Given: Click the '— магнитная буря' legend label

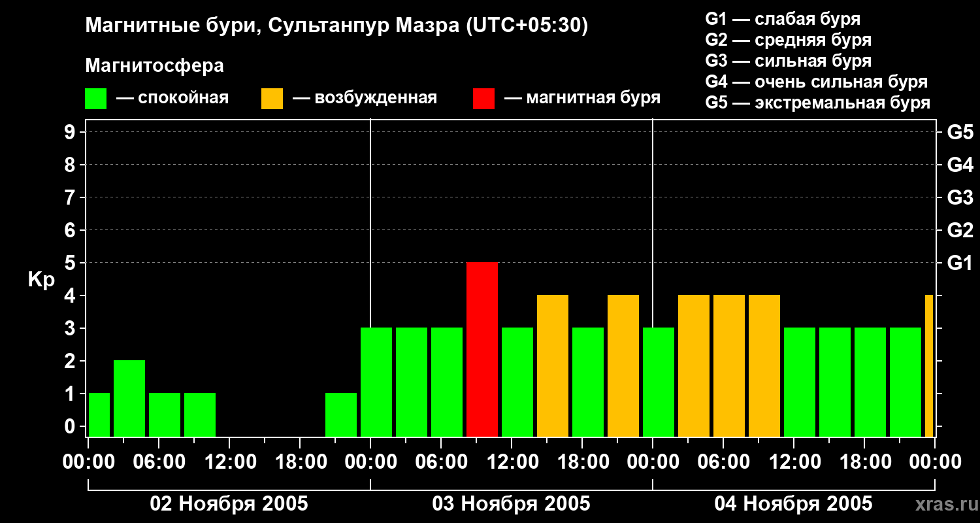Looking at the screenshot, I should (x=583, y=99).
